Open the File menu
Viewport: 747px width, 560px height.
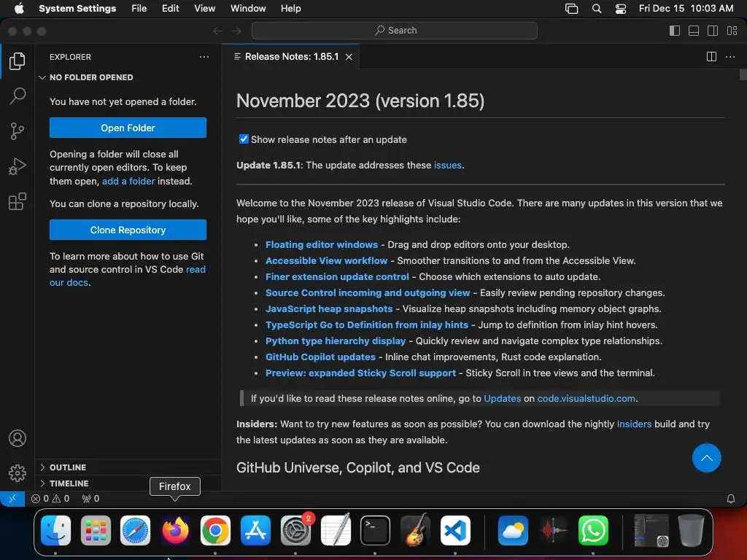[x=139, y=9]
